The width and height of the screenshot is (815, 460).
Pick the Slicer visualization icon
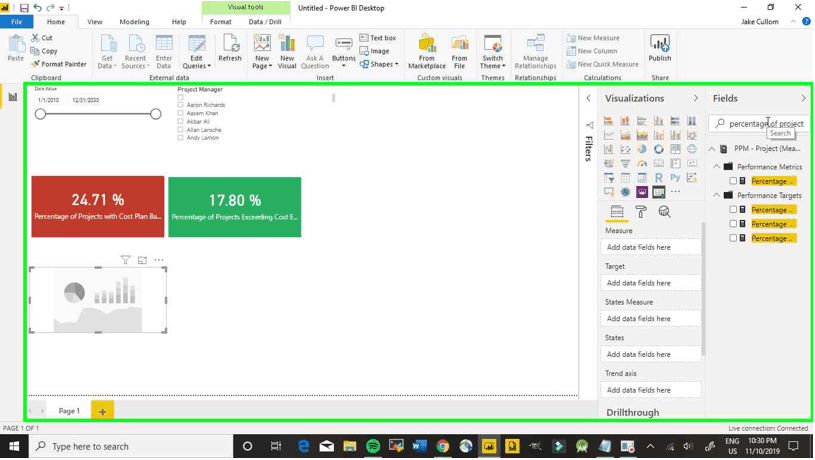point(609,178)
